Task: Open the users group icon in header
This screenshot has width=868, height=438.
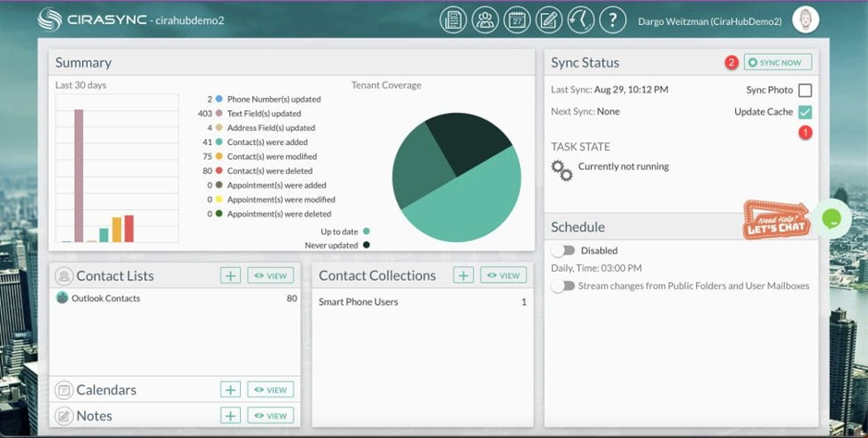Action: point(485,20)
